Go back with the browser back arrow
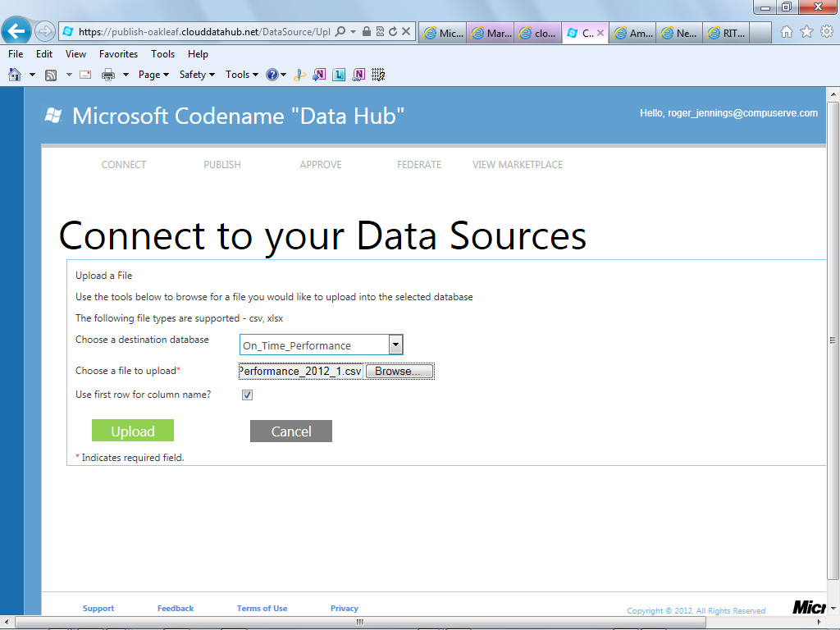This screenshot has width=840, height=630. pos(16,31)
